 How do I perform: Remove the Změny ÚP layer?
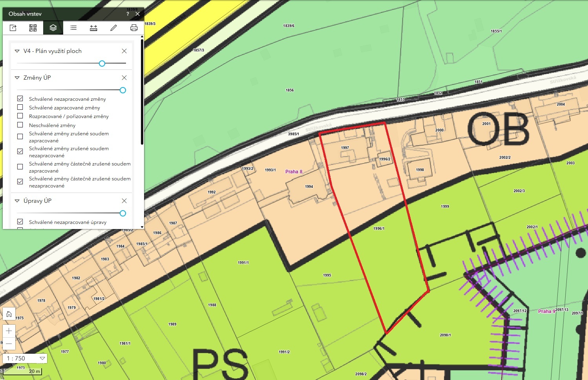pyautogui.click(x=124, y=78)
